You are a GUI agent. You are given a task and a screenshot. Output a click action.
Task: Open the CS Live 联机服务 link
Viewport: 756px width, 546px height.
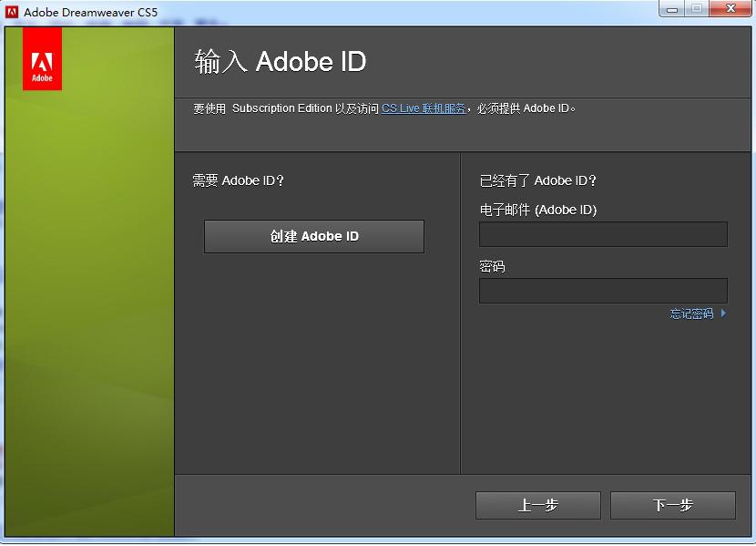click(x=424, y=108)
